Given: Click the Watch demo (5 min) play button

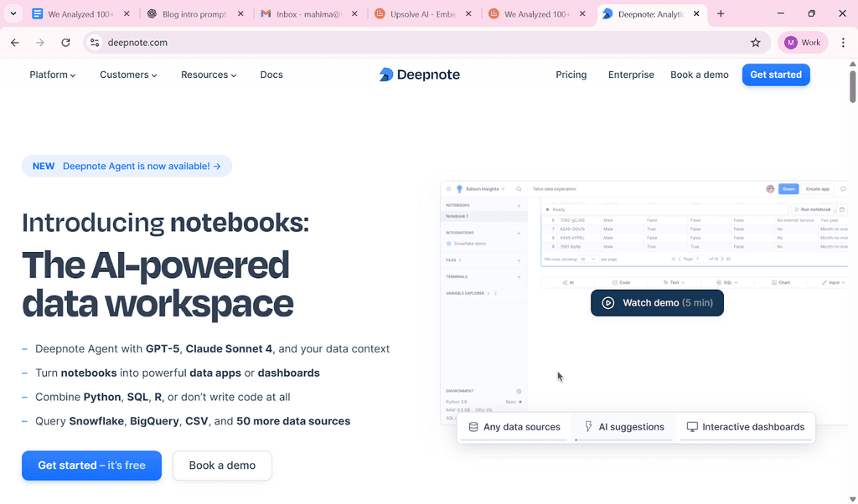Looking at the screenshot, I should 657,303.
